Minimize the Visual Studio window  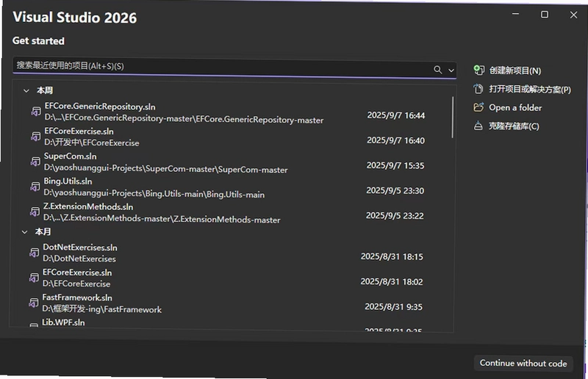click(516, 14)
